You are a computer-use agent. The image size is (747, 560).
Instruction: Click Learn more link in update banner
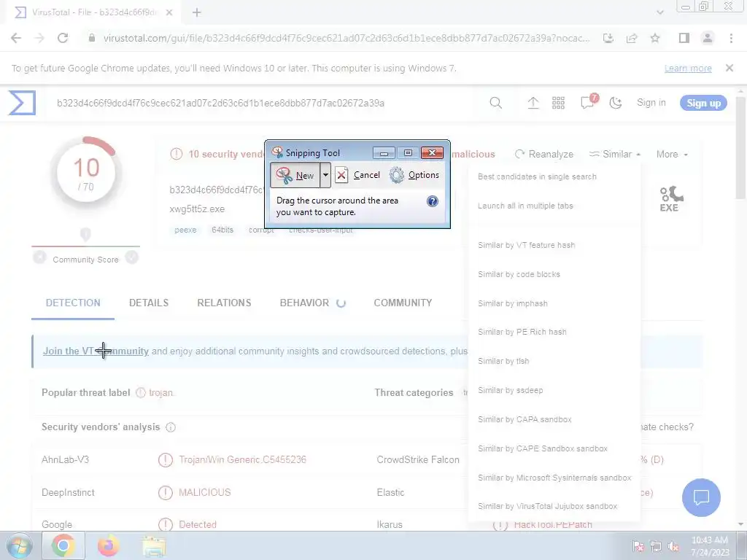(x=688, y=68)
